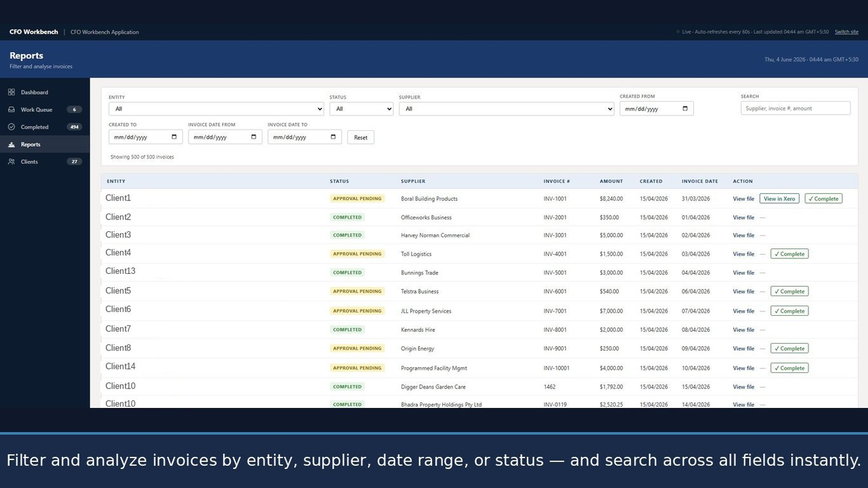Click View in Xero for INV-1001
Screen dimensions: 868x488
coord(779,199)
